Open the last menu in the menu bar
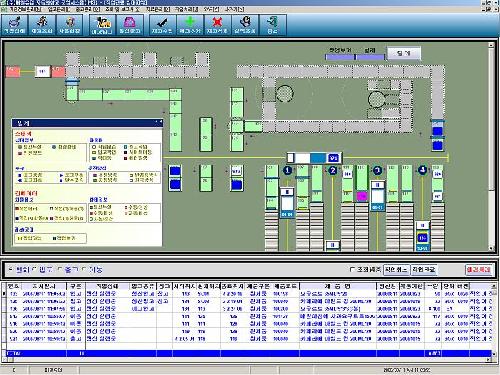The height and width of the screenshot is (375, 500). (x=235, y=9)
